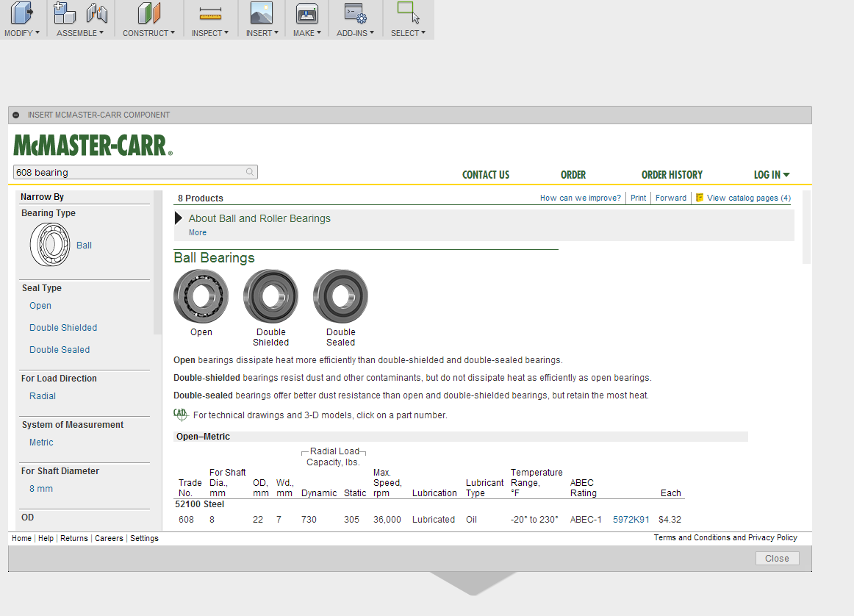Open the SELECT dropdown menu
Viewport: 854px width, 616px height.
(x=408, y=33)
